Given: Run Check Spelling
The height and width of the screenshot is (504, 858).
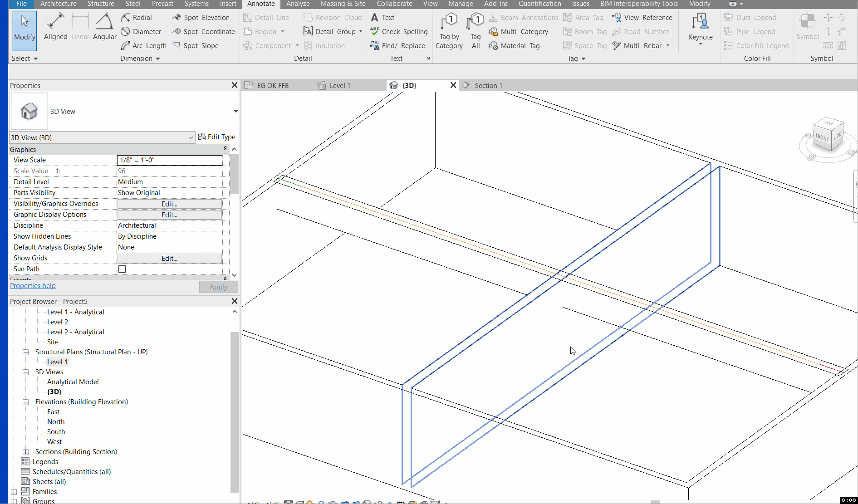Looking at the screenshot, I should [399, 31].
